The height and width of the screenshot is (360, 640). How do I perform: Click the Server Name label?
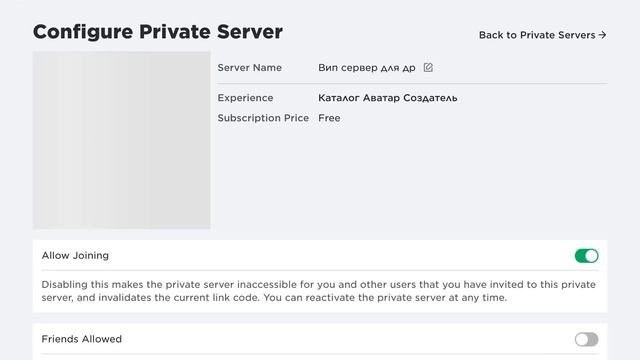coord(249,68)
